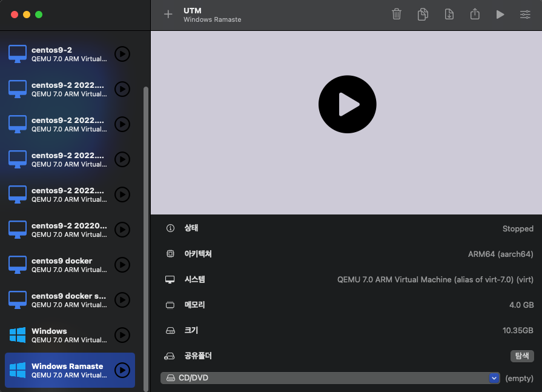Click the Windows logo icon of Windows Ramaste

click(18, 370)
